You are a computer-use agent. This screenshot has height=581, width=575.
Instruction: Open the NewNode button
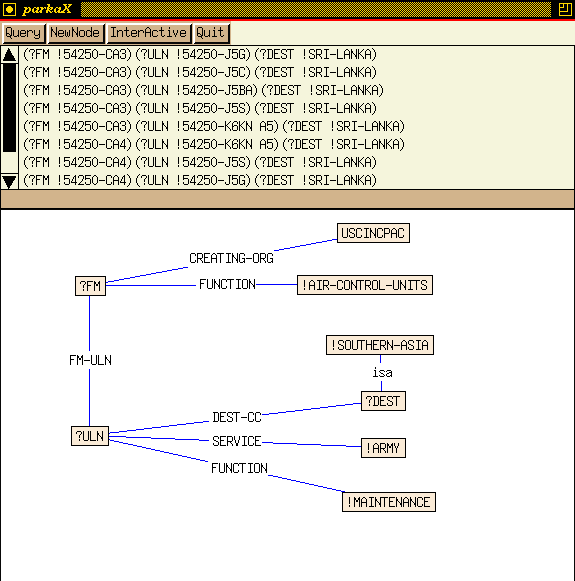coord(76,33)
